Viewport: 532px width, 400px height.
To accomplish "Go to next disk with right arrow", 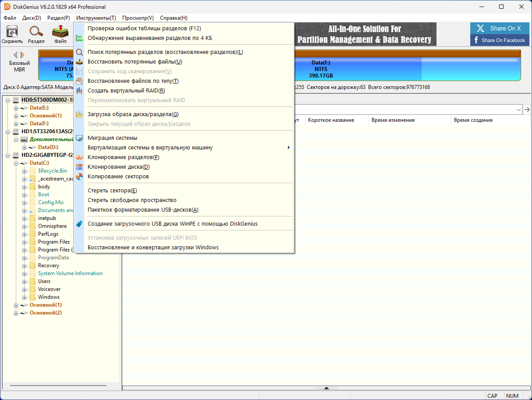I will 23,55.
